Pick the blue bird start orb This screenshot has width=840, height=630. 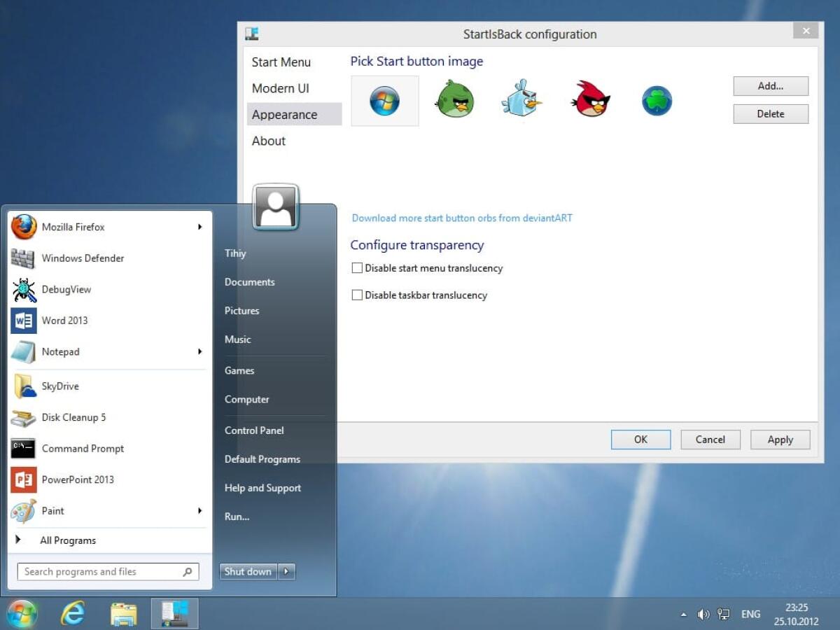pos(521,99)
